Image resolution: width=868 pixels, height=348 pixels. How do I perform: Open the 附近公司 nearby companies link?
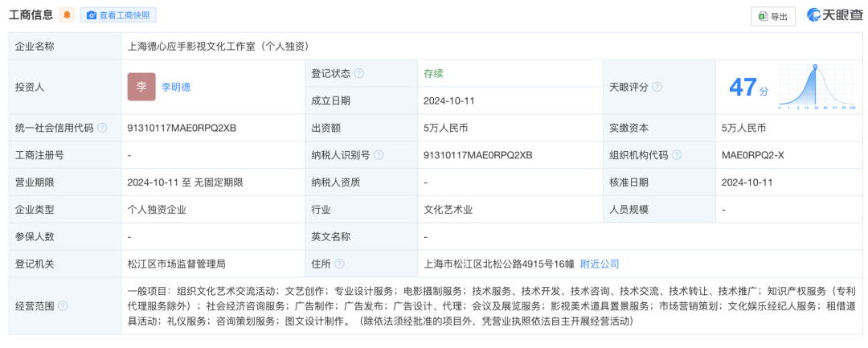(x=600, y=264)
